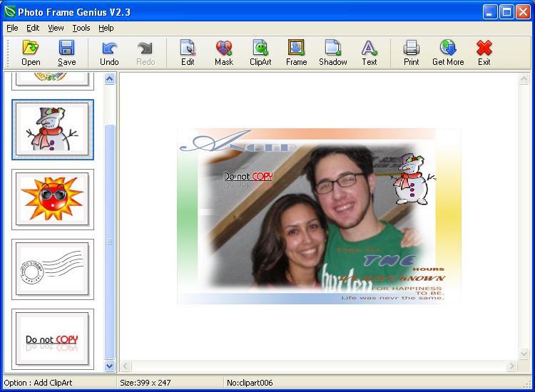The height and width of the screenshot is (392, 535).
Task: Click canvas horizontal scroll right arrow
Action: (x=511, y=366)
